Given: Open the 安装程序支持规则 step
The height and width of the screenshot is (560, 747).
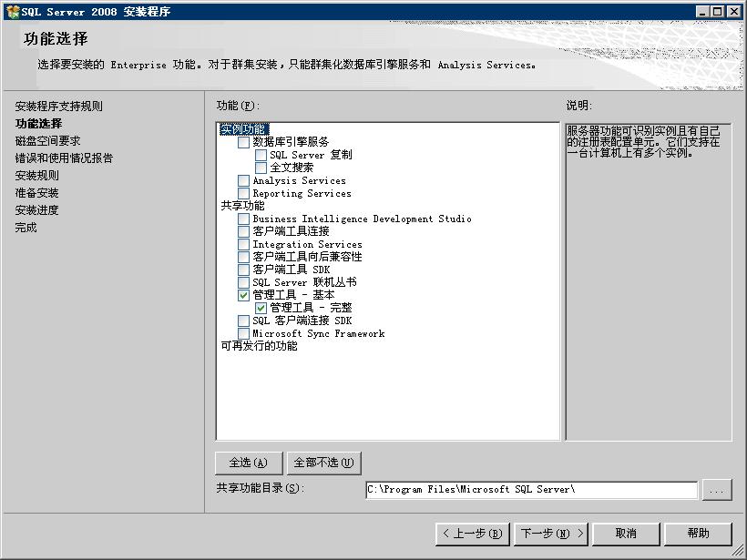Looking at the screenshot, I should point(58,107).
